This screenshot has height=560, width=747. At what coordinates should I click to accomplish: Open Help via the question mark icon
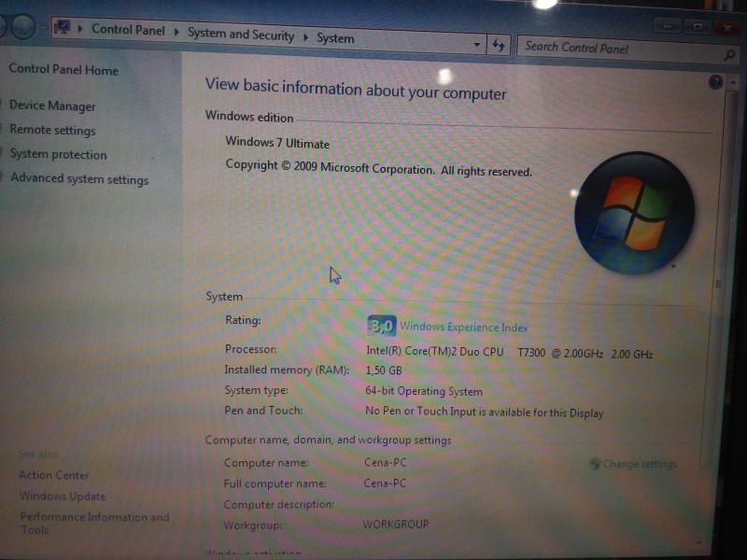click(x=716, y=82)
